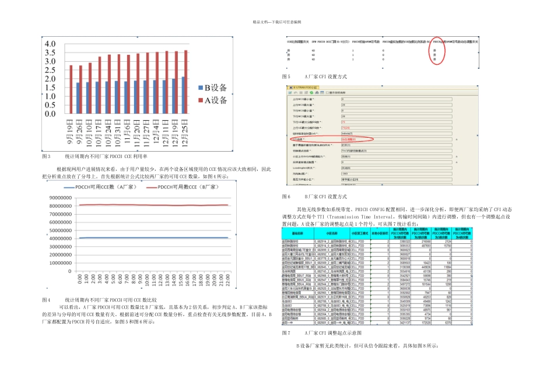Tick the checkbox in Figure 6 window toolbar
Screen dimensions: 554x392
[x=327, y=93]
